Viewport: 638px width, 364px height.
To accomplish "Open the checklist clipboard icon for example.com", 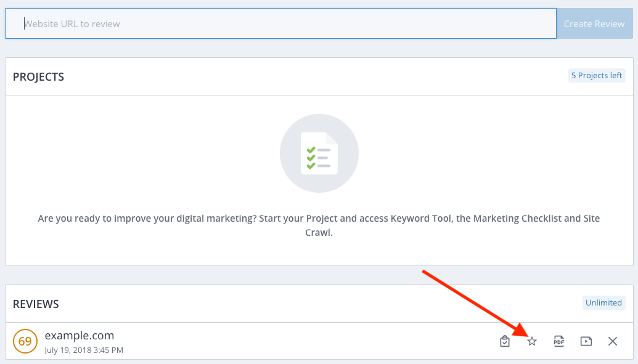I will tap(504, 341).
